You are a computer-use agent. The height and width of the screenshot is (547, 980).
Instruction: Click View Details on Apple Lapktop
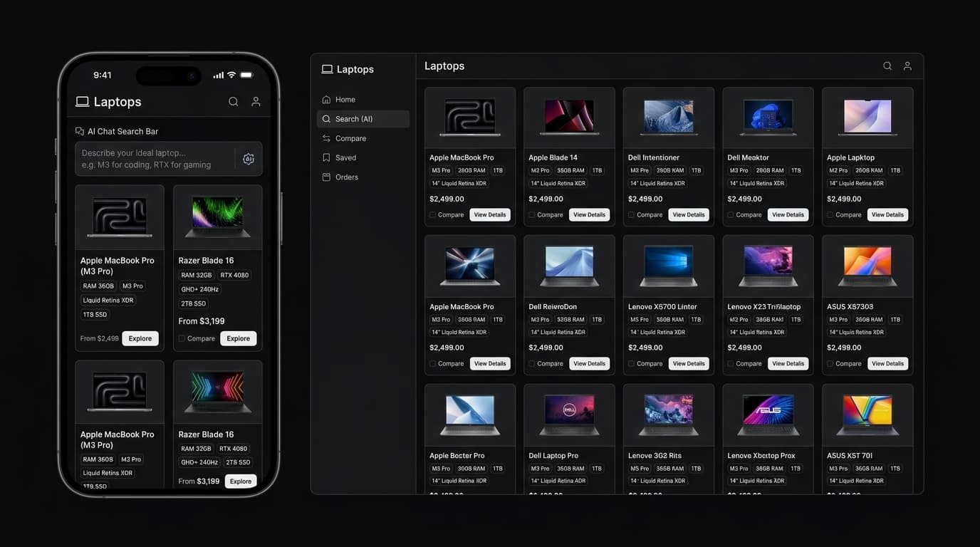[887, 214]
